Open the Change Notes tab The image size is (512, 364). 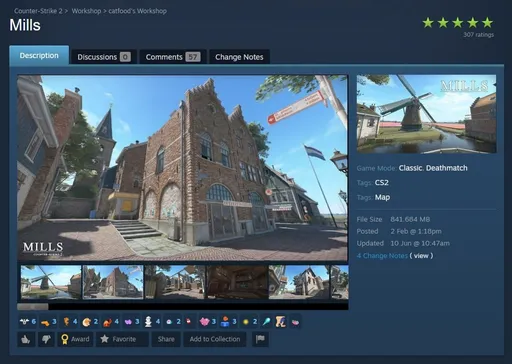pyautogui.click(x=239, y=57)
